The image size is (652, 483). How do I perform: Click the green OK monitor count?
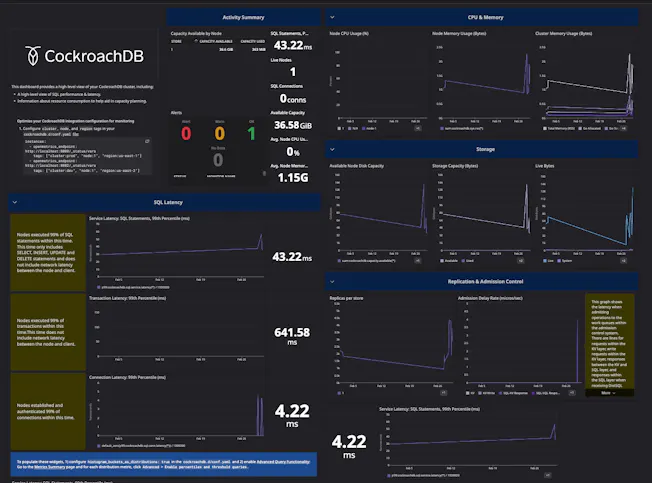point(252,133)
